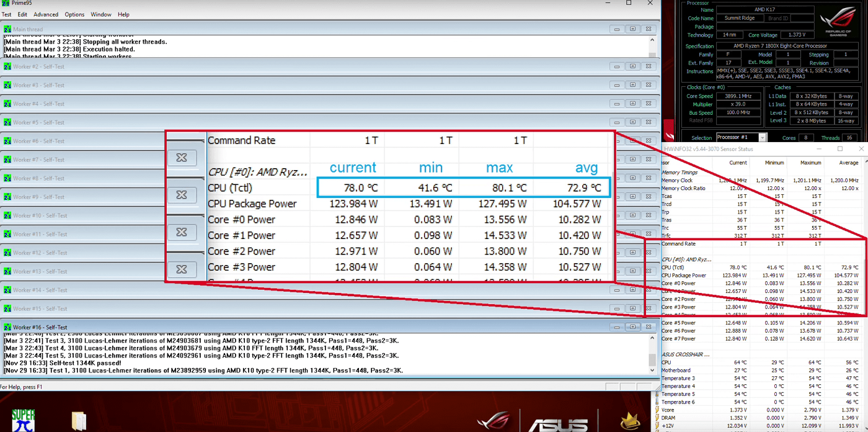Click the Worker #6 window icon

click(7, 141)
